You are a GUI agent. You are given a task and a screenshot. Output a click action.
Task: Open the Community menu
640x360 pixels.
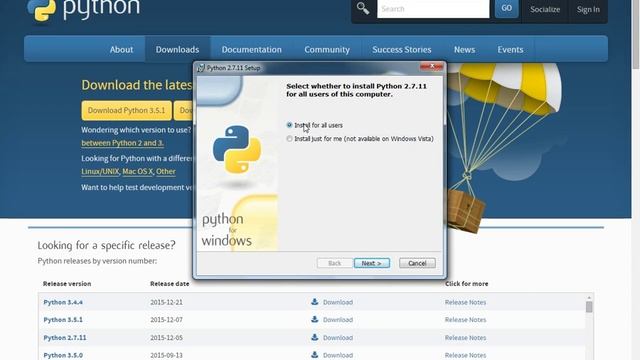[327, 49]
